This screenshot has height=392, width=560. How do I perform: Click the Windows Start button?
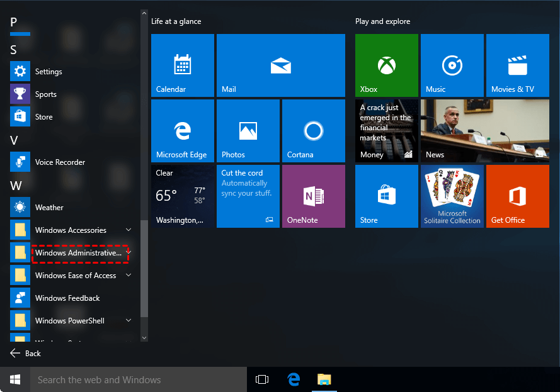(15, 379)
